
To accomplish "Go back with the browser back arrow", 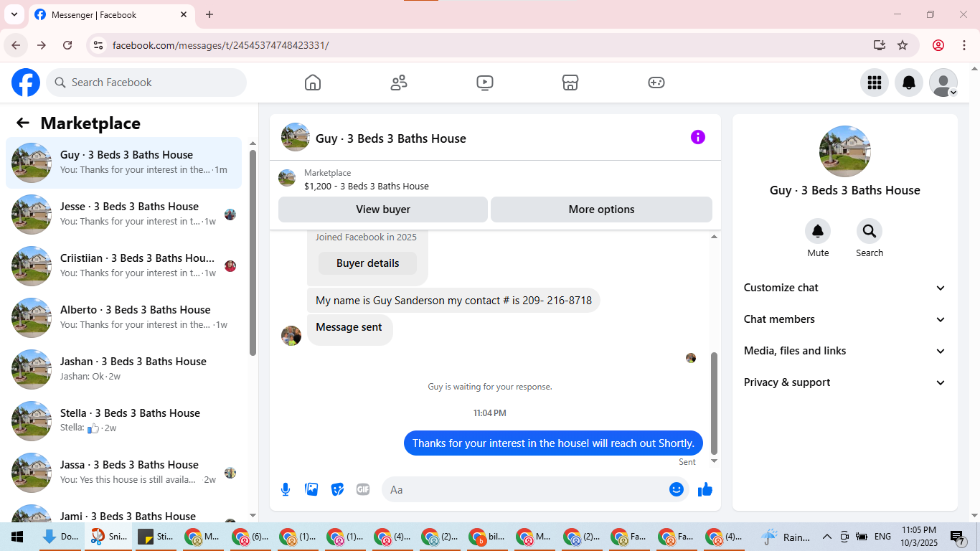I will [x=16, y=45].
